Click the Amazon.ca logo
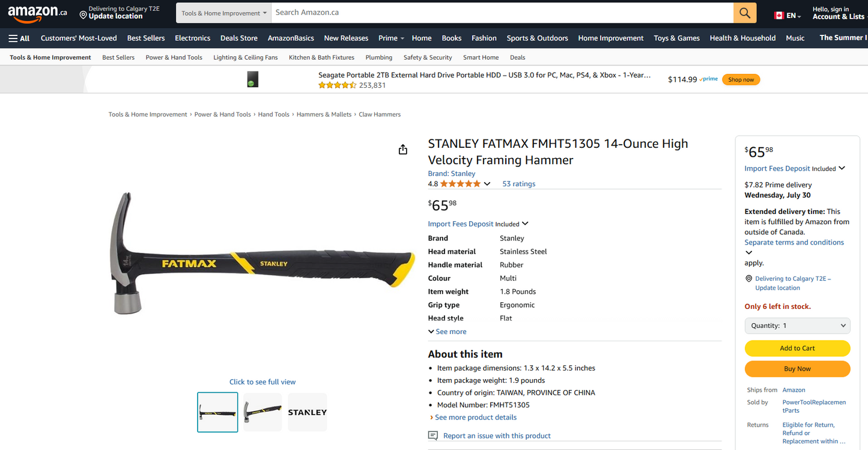Screen dimensions: 868x450 click(x=37, y=12)
